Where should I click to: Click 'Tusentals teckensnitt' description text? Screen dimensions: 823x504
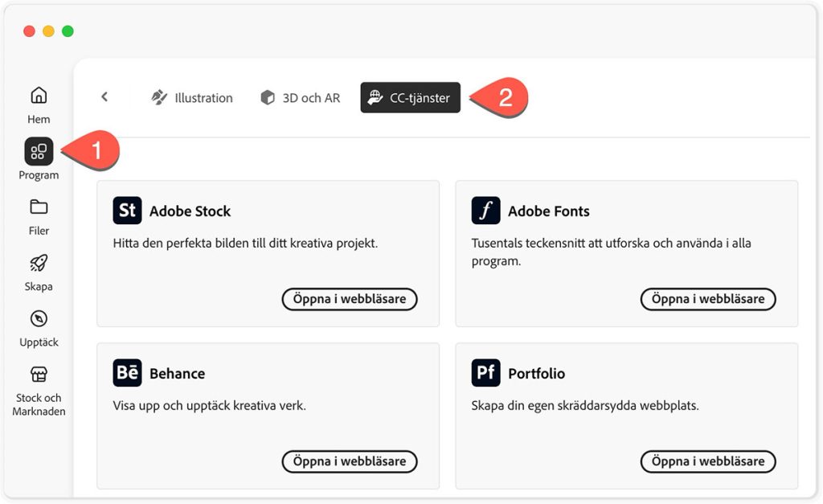pos(611,252)
